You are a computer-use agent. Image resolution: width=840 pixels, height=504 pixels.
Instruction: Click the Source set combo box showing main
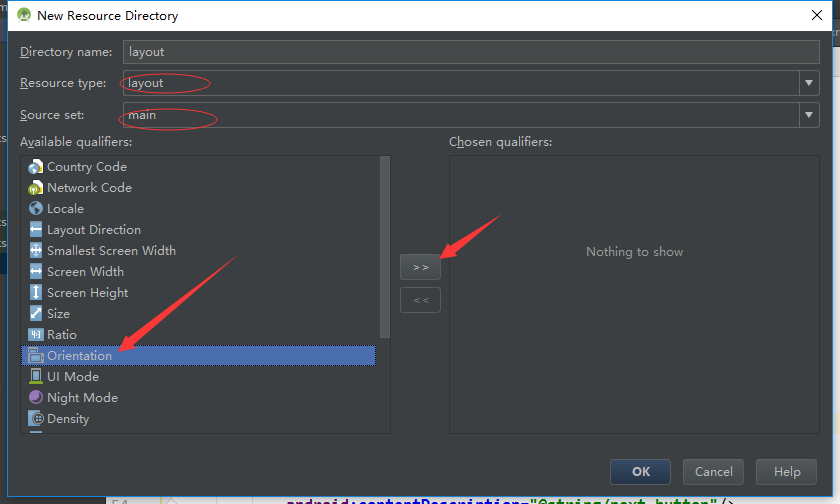[471, 115]
